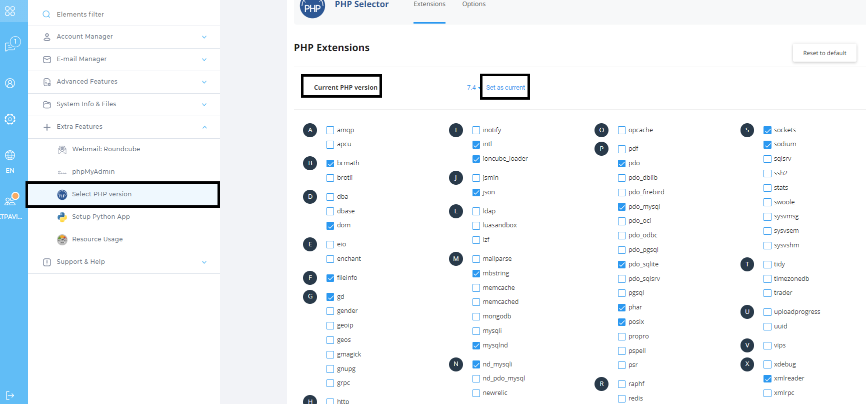Tick the memcached extension checkbox
The height and width of the screenshot is (404, 866).
[476, 302]
